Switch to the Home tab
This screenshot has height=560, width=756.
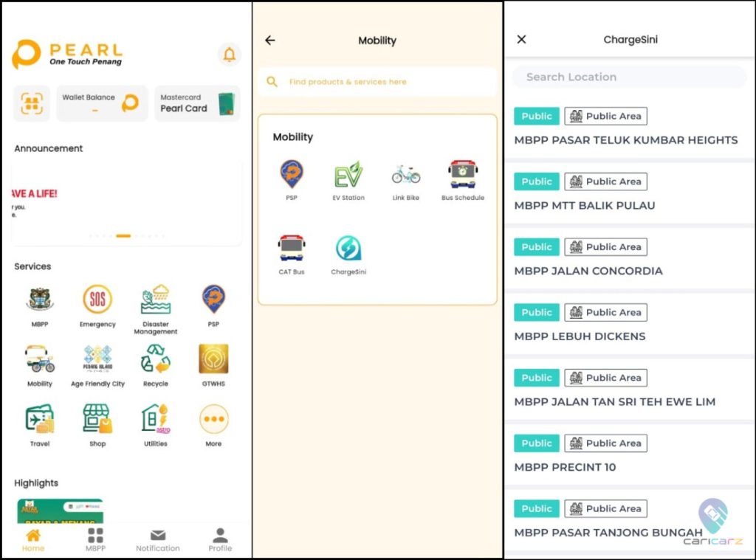tap(32, 540)
